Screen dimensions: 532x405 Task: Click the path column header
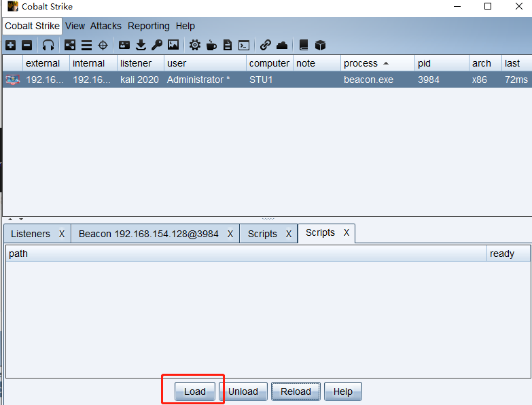[x=247, y=253]
